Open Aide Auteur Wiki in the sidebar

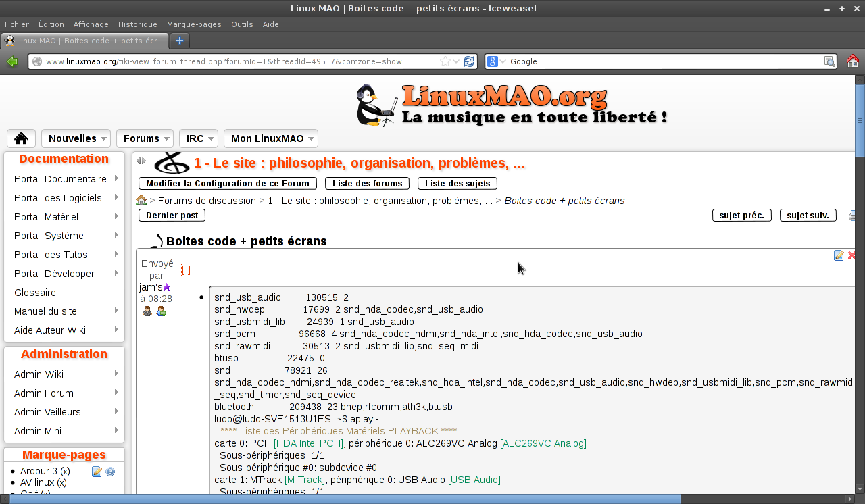point(50,330)
